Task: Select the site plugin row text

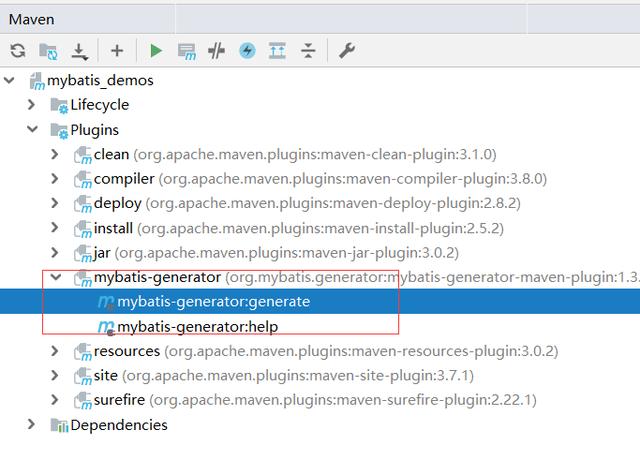Action: [x=284, y=376]
